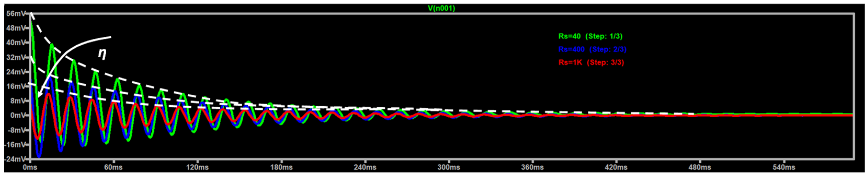
Task: Click the 480ms time axis label
Action: coord(700,167)
